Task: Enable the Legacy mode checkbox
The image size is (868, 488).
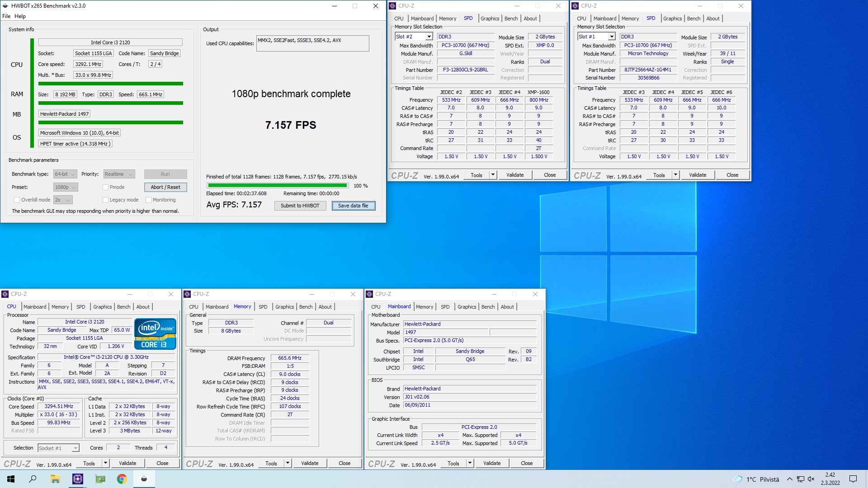Action: [105, 200]
